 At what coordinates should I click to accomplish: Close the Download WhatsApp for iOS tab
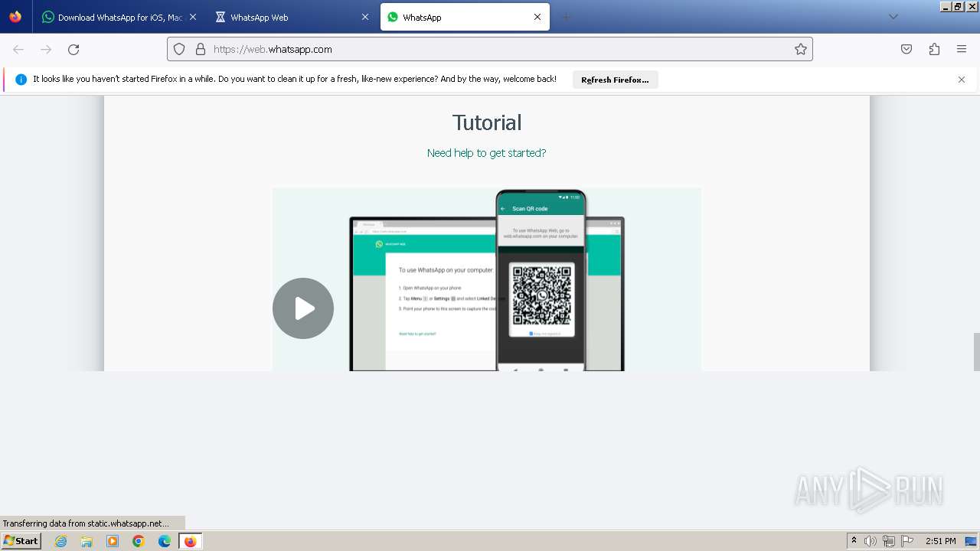pyautogui.click(x=192, y=17)
